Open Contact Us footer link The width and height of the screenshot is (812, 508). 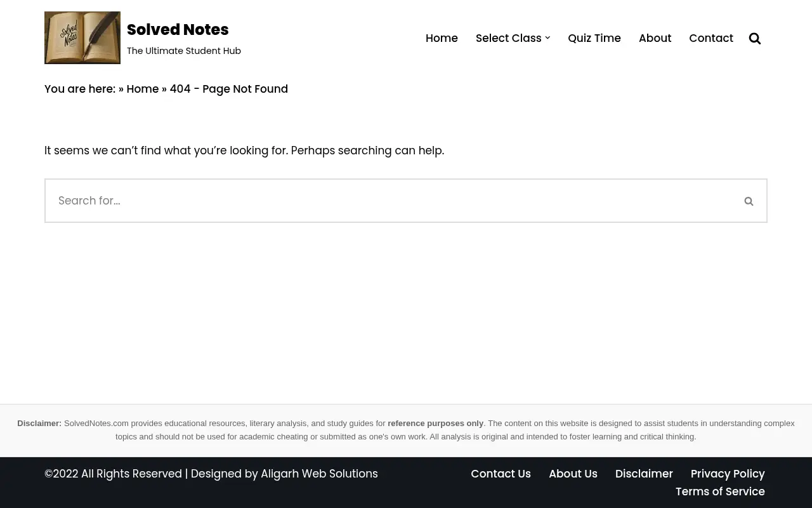tap(501, 474)
